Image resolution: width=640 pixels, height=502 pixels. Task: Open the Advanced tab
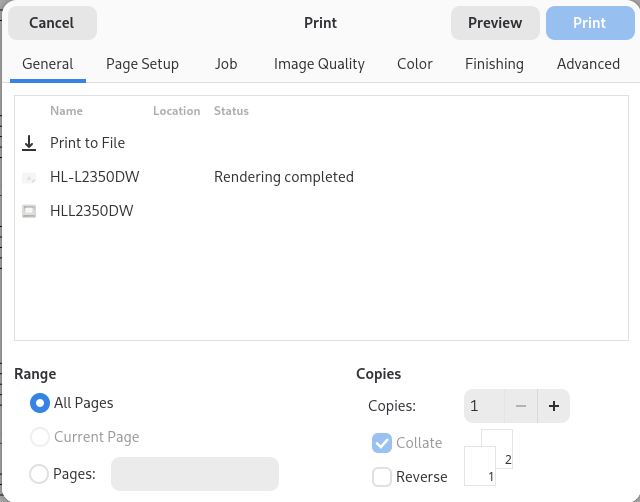click(588, 64)
